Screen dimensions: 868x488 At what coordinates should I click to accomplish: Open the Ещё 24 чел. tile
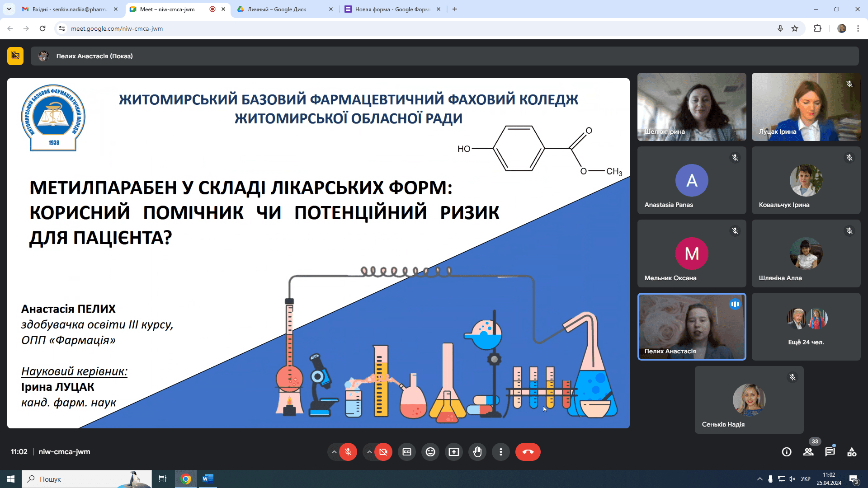click(x=806, y=327)
